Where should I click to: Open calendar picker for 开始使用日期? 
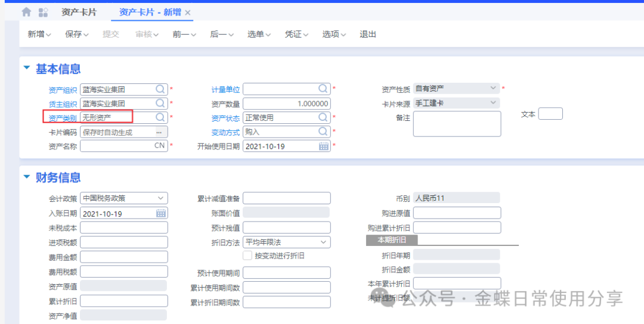coord(323,146)
